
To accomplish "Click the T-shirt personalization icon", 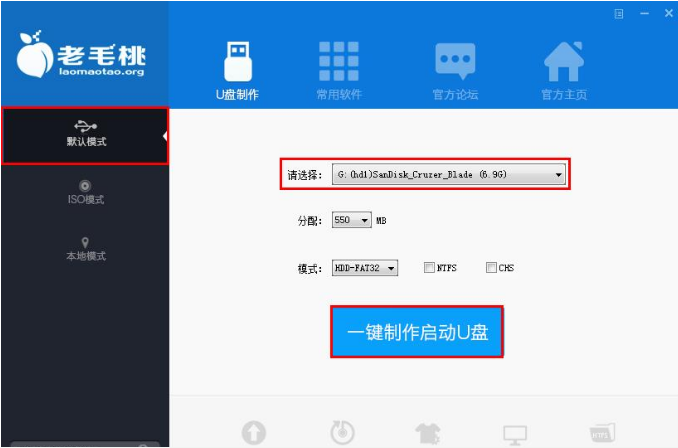I will 428,433.
